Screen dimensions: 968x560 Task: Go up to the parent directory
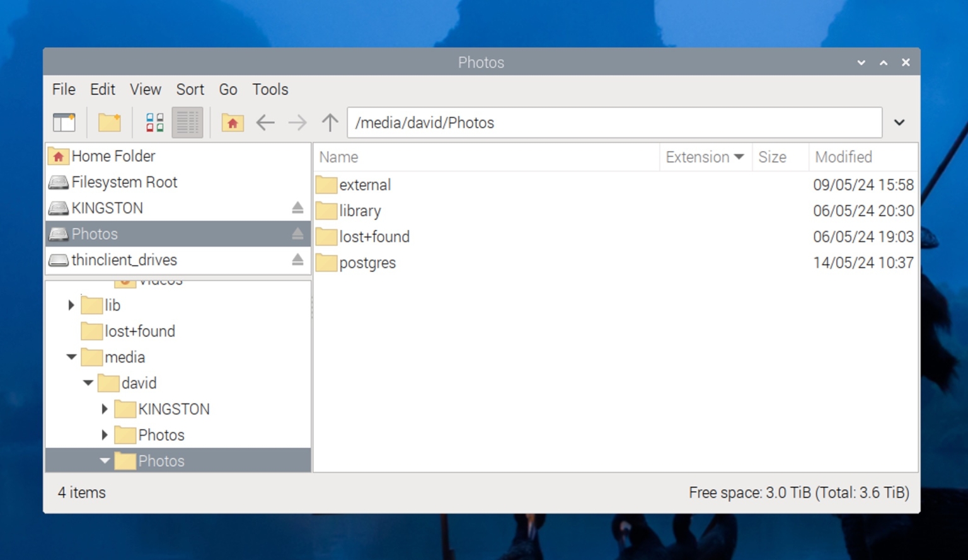click(329, 122)
